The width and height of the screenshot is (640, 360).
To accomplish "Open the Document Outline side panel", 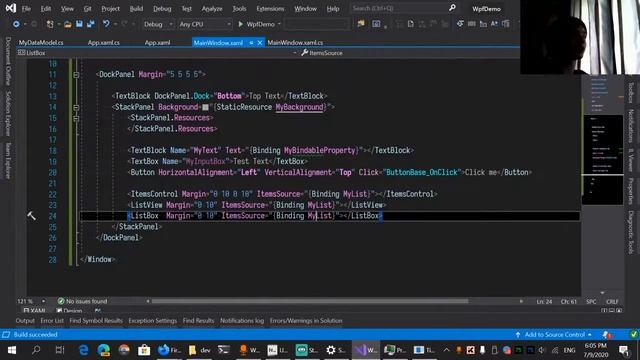I will pos(8,61).
